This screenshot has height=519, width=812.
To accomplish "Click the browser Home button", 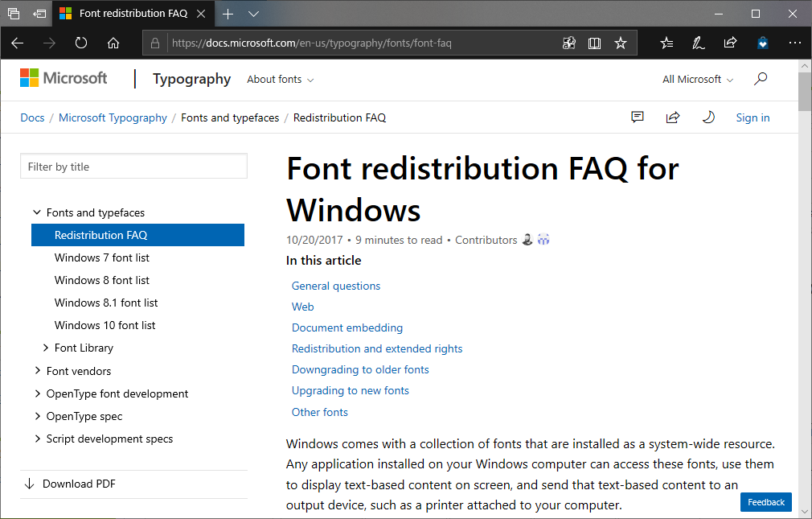I will [113, 43].
